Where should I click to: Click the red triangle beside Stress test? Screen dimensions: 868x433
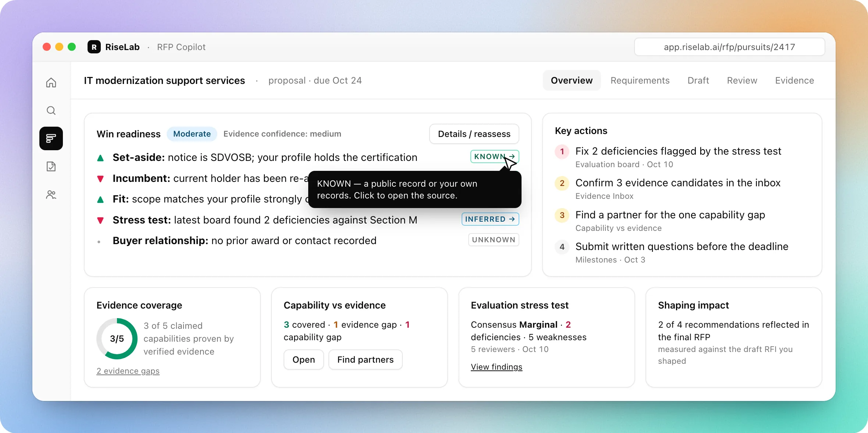(x=100, y=221)
